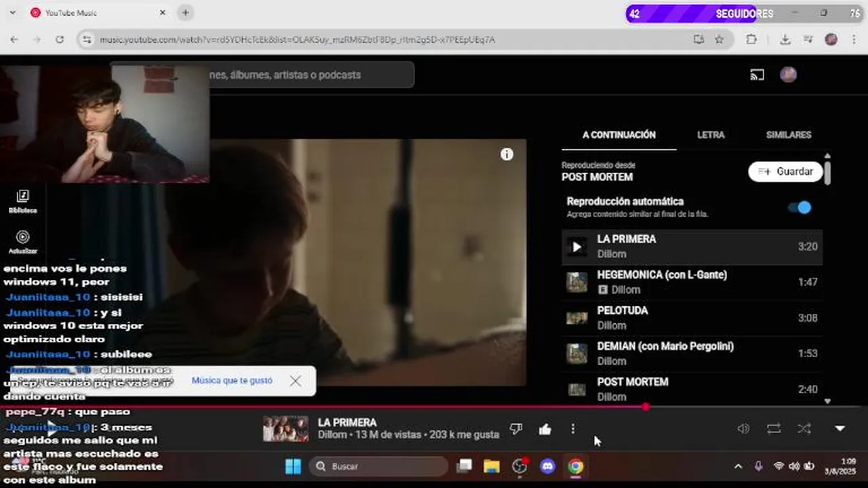Disable Reproducción automática switch
Image resolution: width=868 pixels, height=488 pixels.
tap(800, 207)
